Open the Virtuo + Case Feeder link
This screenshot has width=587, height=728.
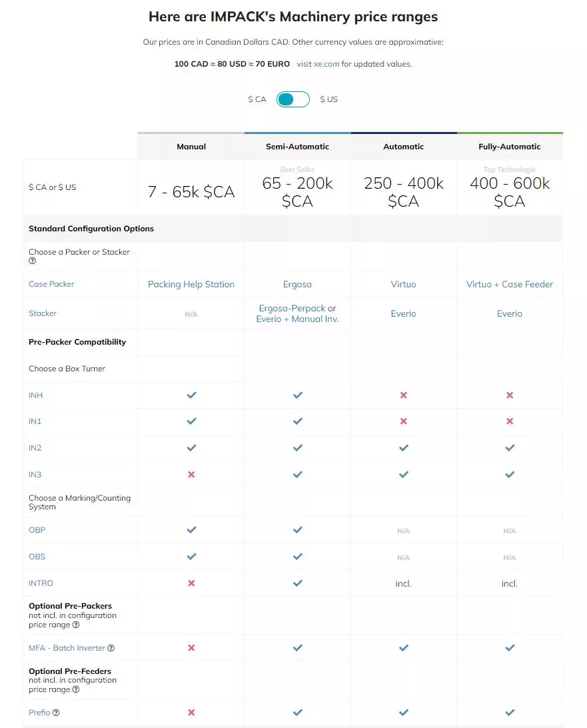tap(510, 284)
